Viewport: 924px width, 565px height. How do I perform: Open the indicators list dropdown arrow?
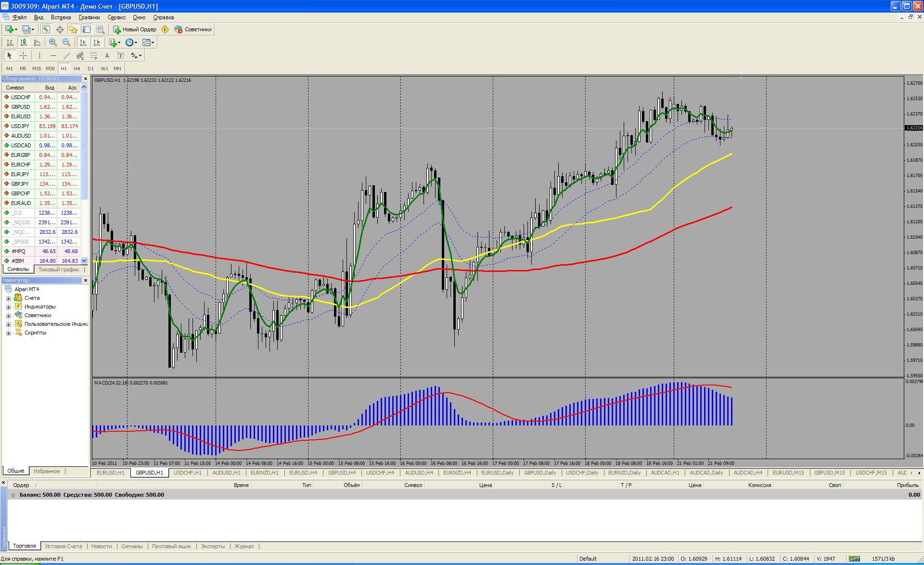[x=119, y=43]
